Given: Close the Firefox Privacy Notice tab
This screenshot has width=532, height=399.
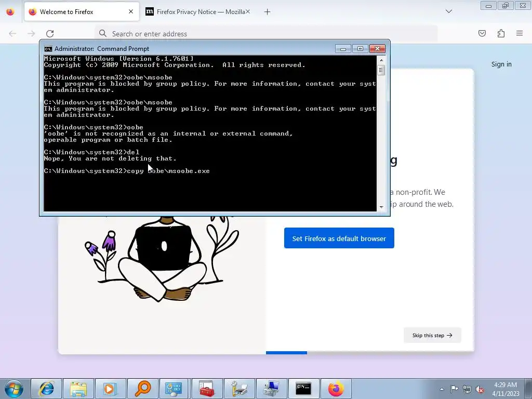Looking at the screenshot, I should pos(248,12).
